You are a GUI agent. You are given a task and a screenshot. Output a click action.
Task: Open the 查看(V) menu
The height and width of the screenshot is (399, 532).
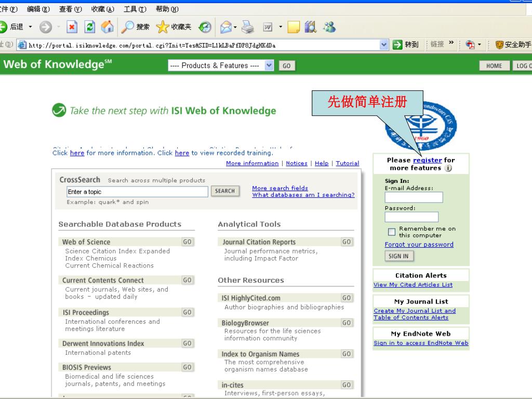pos(70,9)
